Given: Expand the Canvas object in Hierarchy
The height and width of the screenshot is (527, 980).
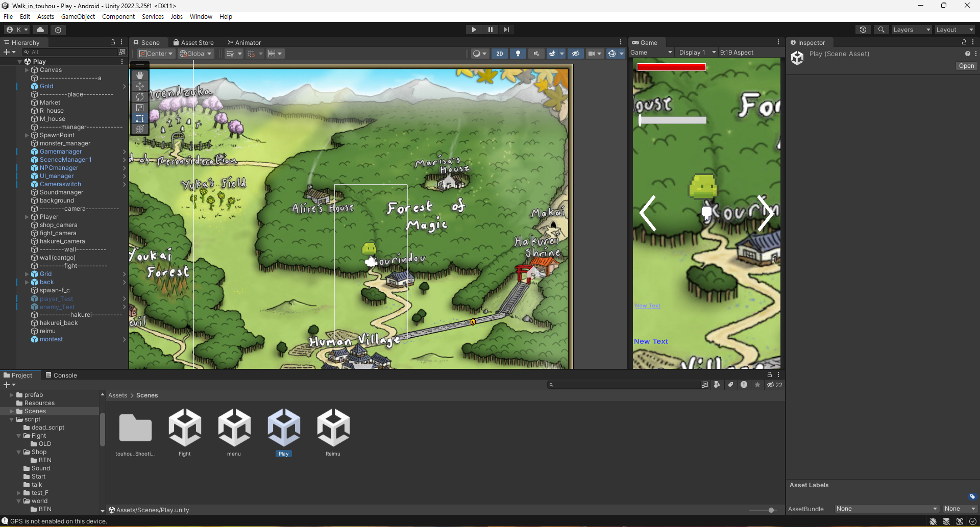Looking at the screenshot, I should [x=27, y=70].
